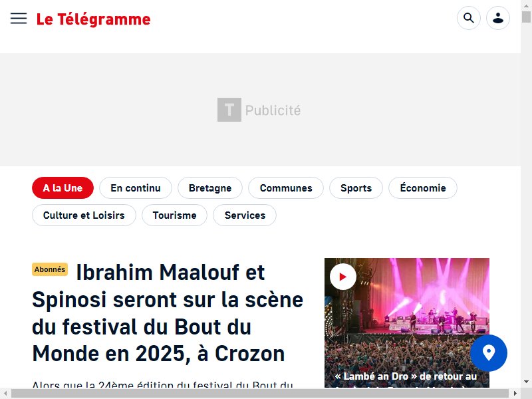Screen dimensions: 532x399
Task: Click the Le Télégramme logo
Action: pyautogui.click(x=93, y=19)
